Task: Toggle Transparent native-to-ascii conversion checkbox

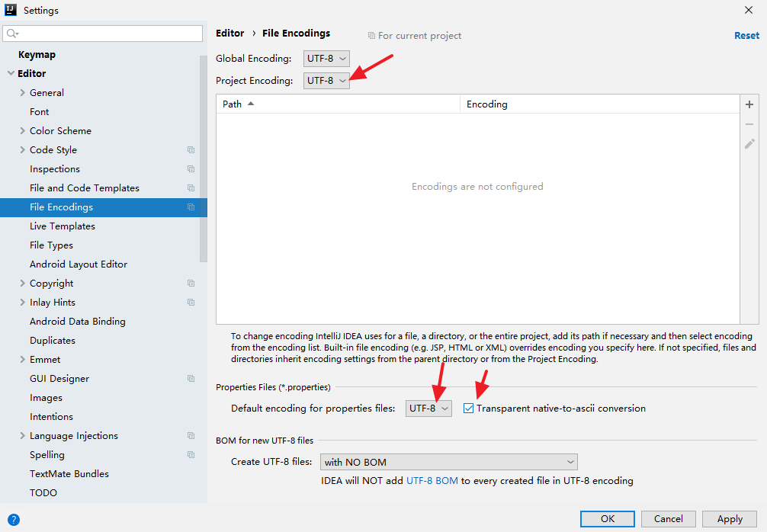Action: coord(469,409)
